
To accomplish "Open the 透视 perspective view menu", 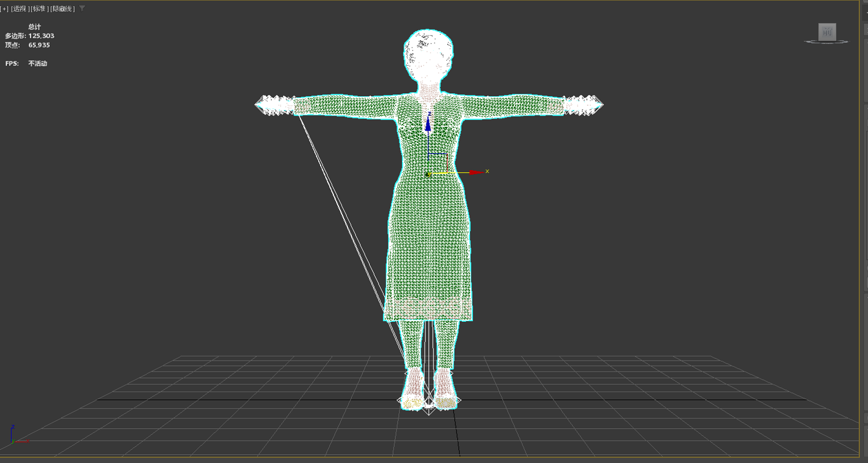I will click(x=20, y=9).
